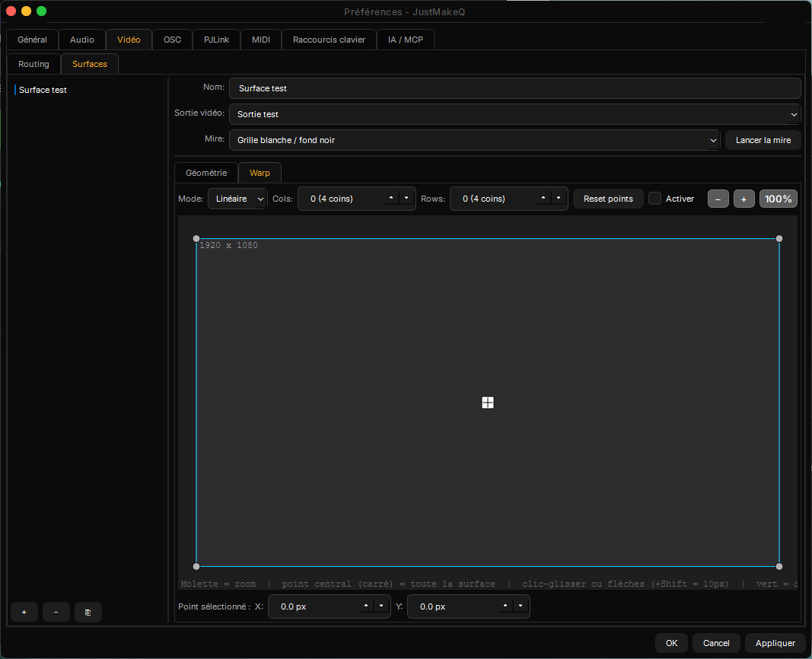Reset zoom with the 100% button
The width and height of the screenshot is (812, 659).
(778, 199)
